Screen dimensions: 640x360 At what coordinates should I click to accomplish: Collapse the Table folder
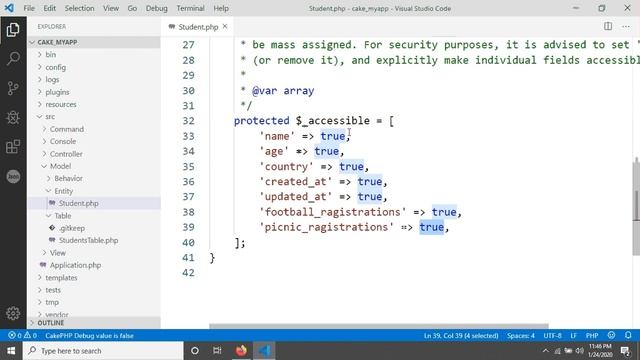[94, 216]
